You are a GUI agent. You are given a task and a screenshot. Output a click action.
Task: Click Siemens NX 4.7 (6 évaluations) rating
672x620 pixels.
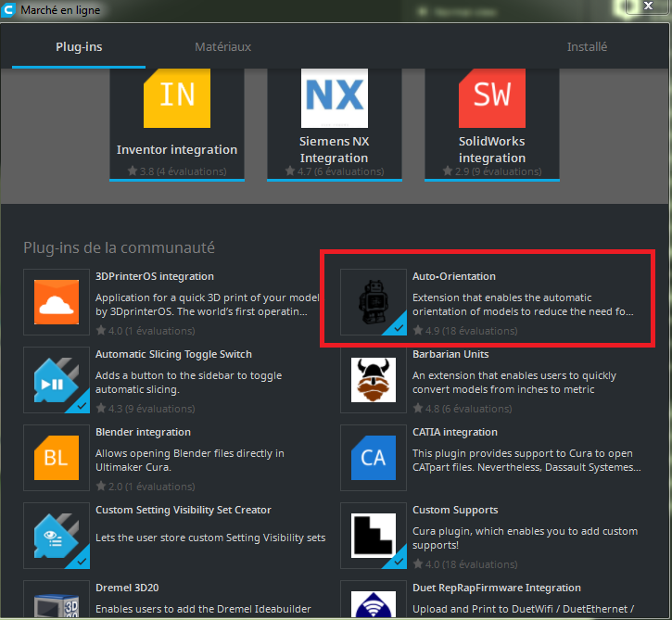[335, 171]
